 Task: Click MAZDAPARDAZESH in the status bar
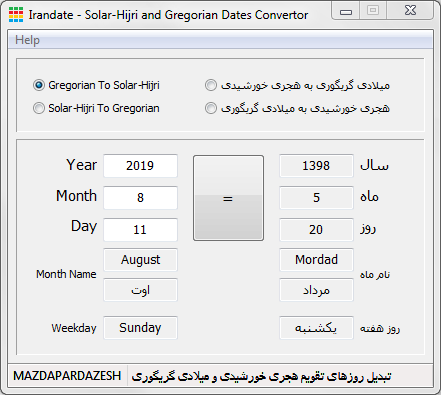click(67, 376)
